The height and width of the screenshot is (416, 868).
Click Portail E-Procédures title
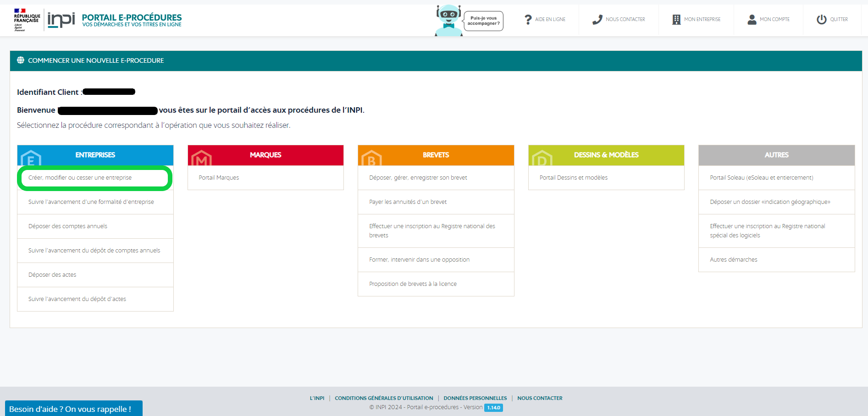132,18
